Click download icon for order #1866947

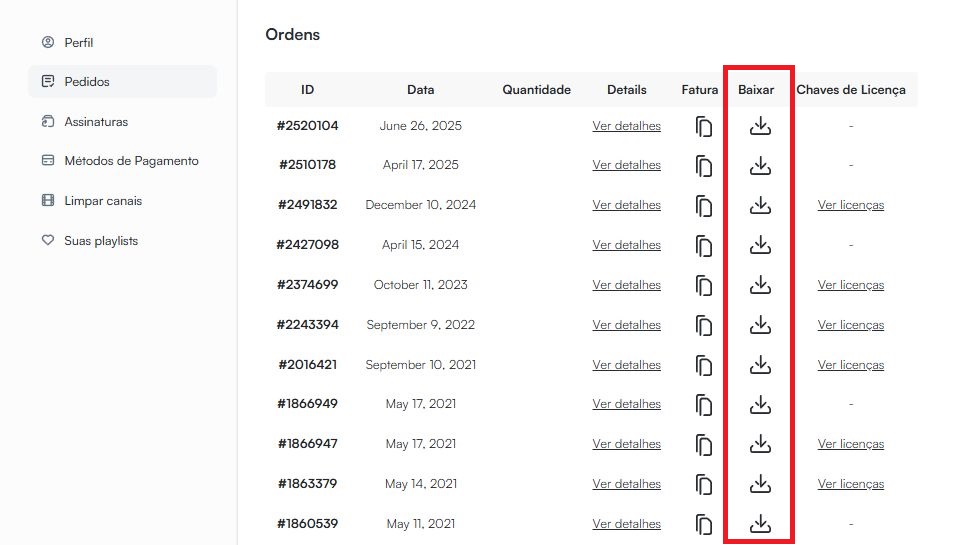pyautogui.click(x=760, y=444)
